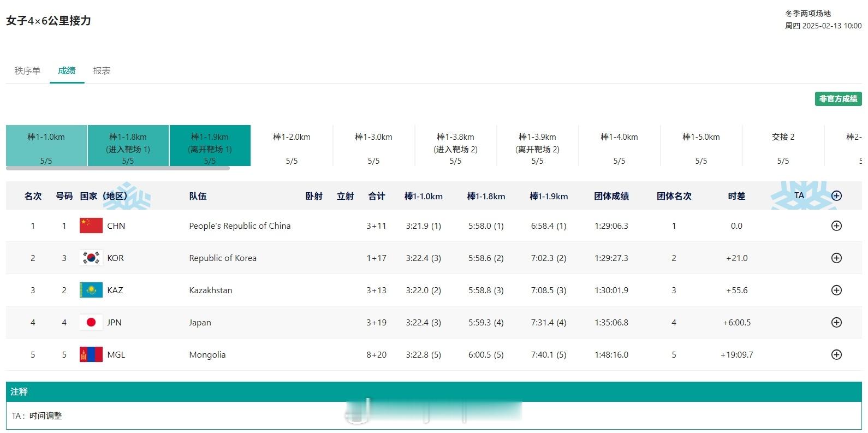Expand details for the Mongolia row
Screen dimensions: 868x433
pyautogui.click(x=836, y=354)
